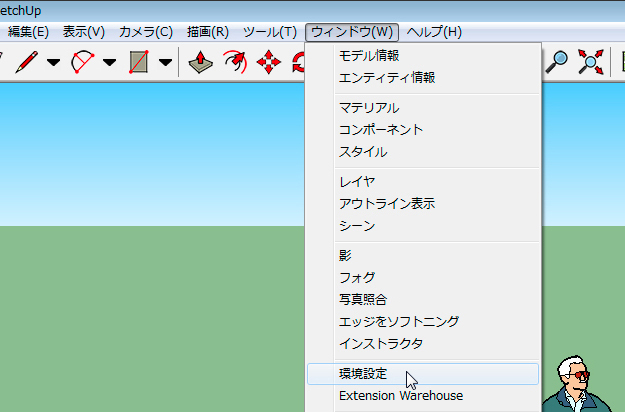The image size is (625, 412).
Task: Open the レイヤ window
Action: tap(423, 182)
